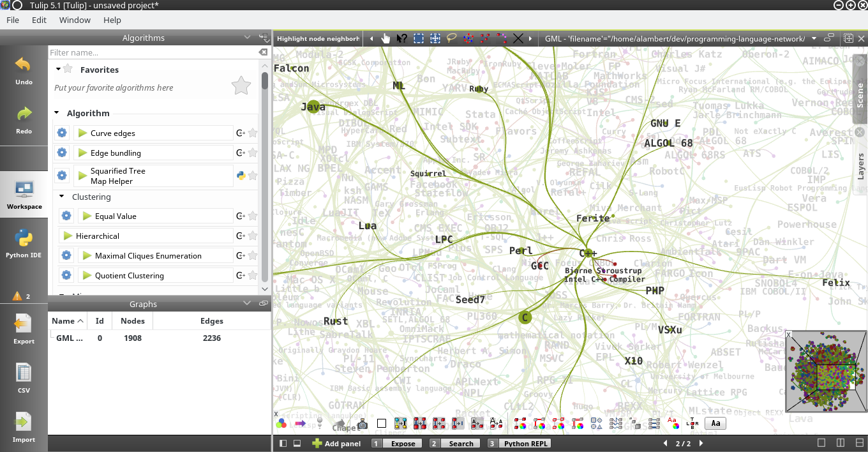The image size is (868, 452).
Task: Select the highlight neighborhood graph tool
Action: pyautogui.click(x=468, y=38)
